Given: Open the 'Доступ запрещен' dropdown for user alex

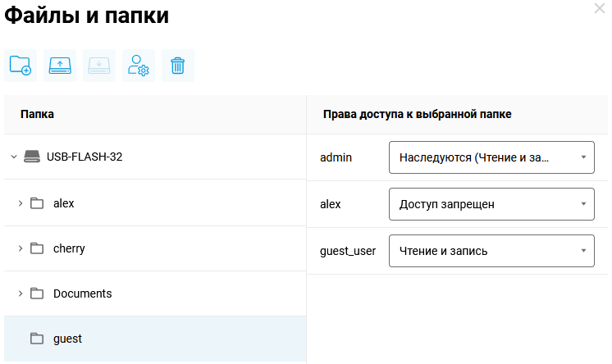Looking at the screenshot, I should (x=491, y=204).
